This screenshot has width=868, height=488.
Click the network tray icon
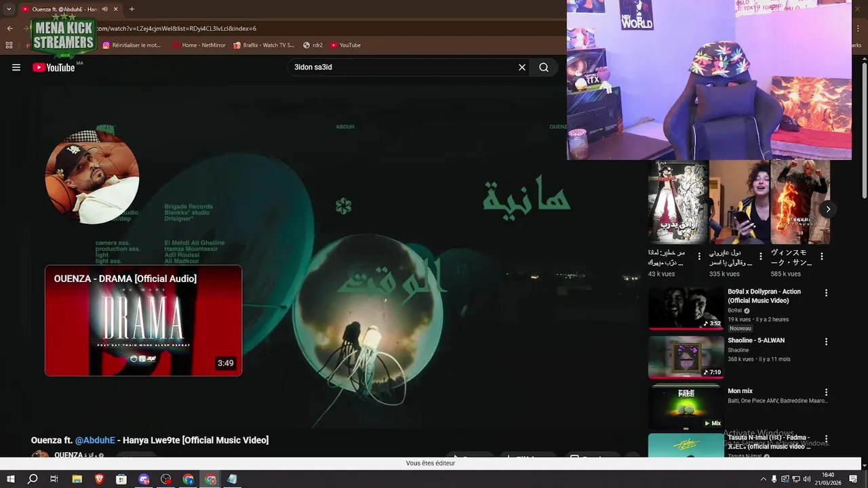(x=796, y=479)
